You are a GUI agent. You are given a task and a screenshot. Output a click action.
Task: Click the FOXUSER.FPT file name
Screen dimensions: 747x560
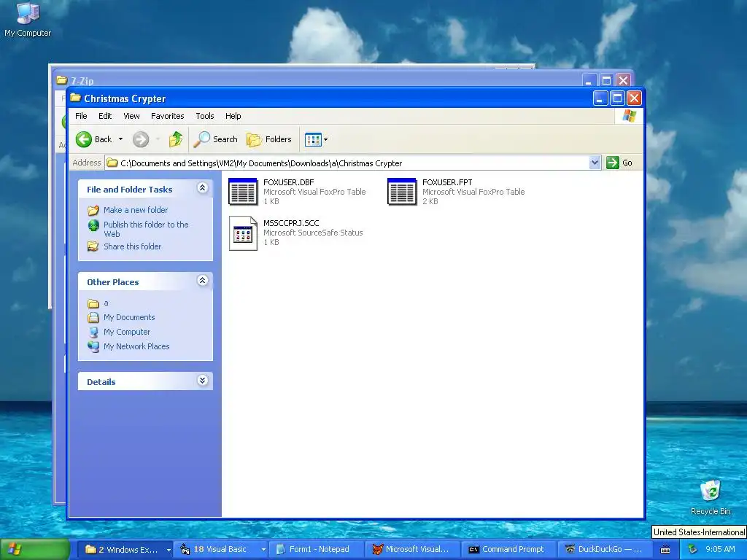pyautogui.click(x=447, y=182)
